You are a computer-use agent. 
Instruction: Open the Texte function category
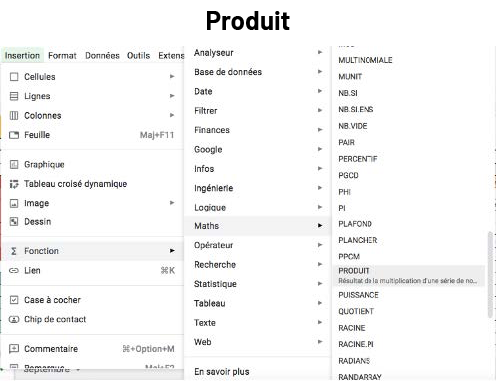257,322
